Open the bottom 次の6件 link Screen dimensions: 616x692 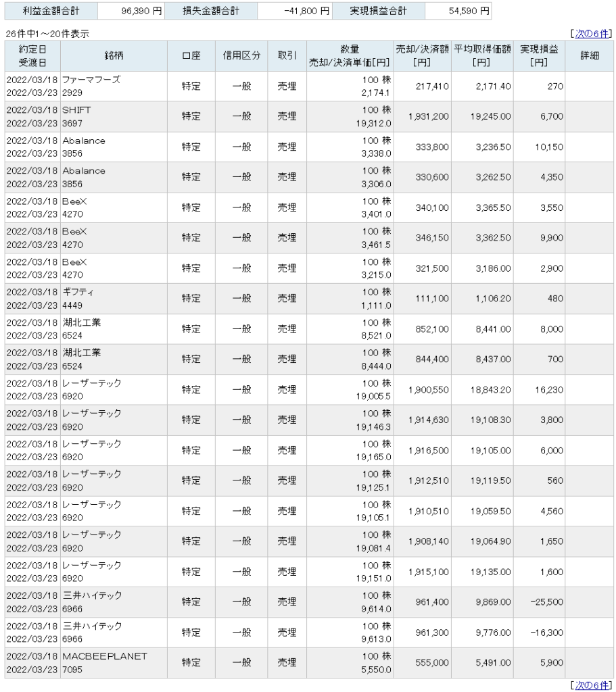point(591,685)
